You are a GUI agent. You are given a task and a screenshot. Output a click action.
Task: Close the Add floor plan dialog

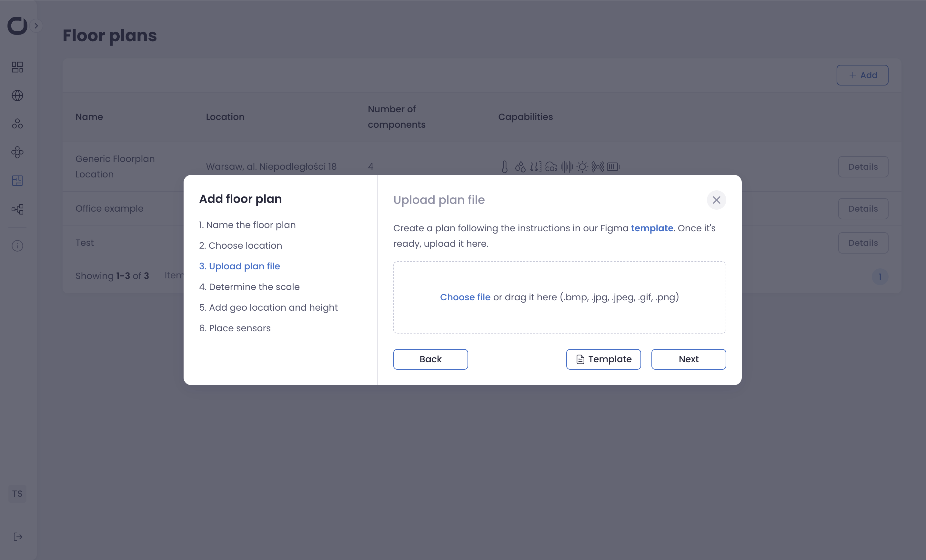716,200
